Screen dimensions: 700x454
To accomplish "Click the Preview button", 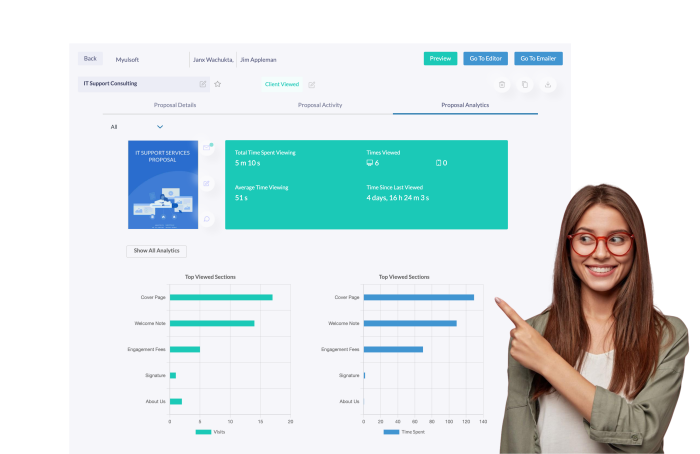I will click(x=440, y=59).
